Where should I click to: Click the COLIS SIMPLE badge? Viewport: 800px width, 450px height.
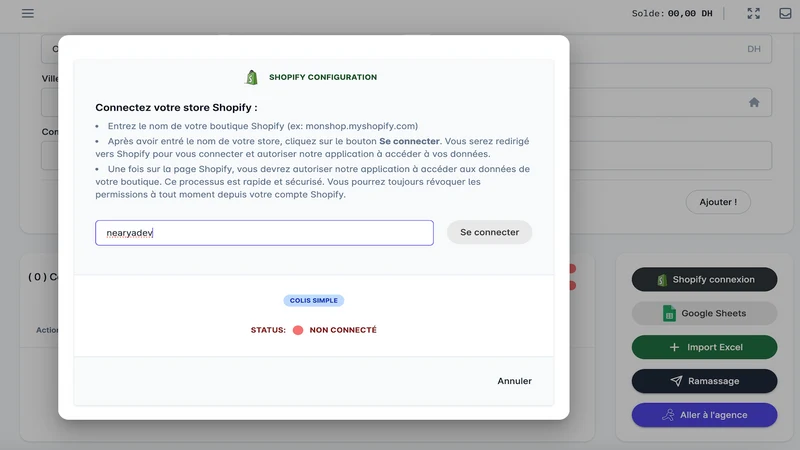(x=314, y=301)
